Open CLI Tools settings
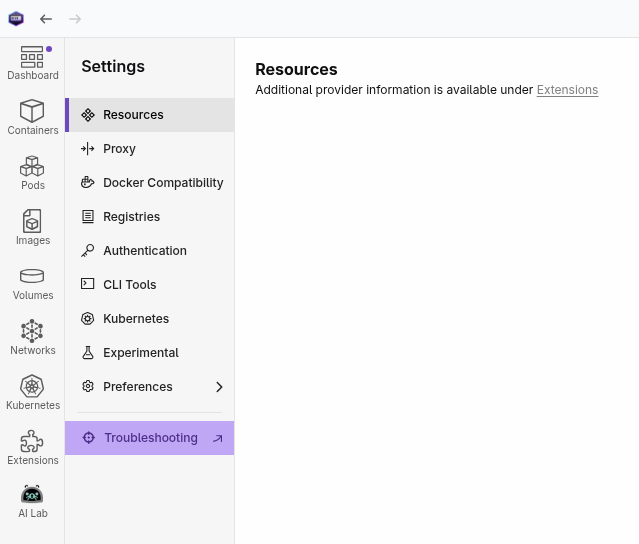Viewport: 639px width, 544px height. (150, 284)
